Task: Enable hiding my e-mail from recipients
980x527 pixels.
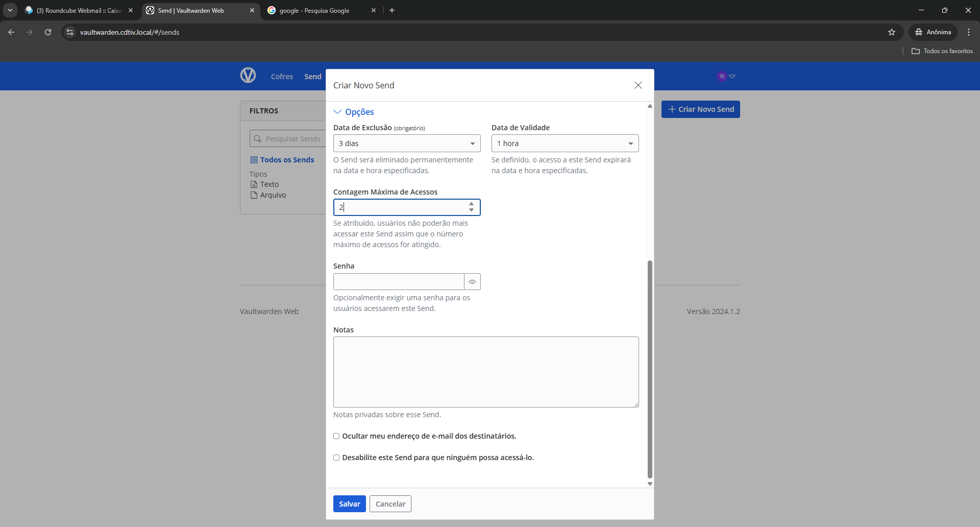Action: point(336,436)
